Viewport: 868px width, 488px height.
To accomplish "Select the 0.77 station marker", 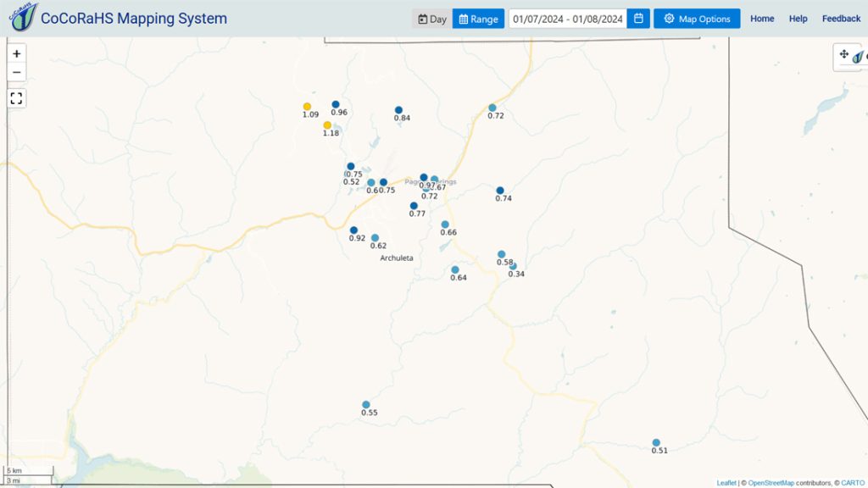I will (414, 206).
